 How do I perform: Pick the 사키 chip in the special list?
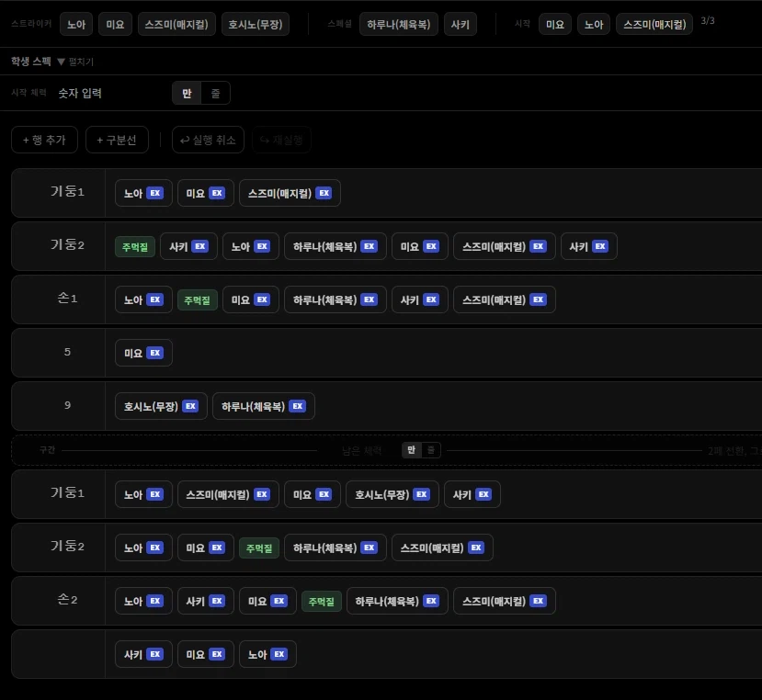460,24
